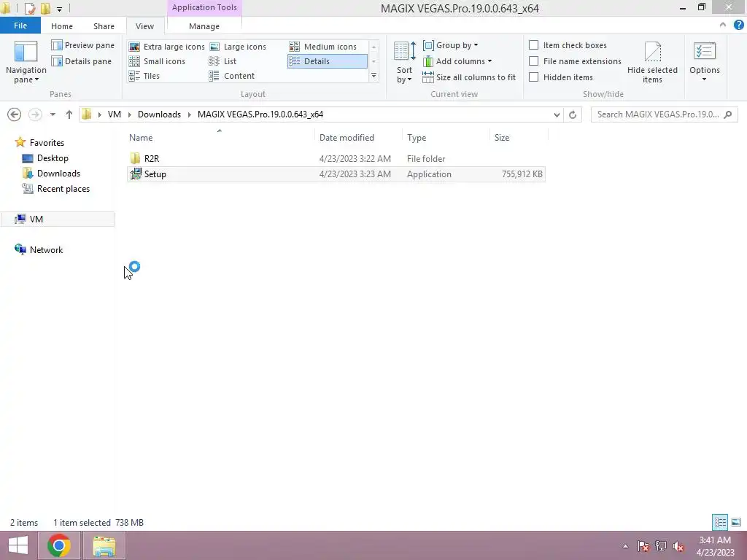Sort by the Size column header
Image resolution: width=747 pixels, height=560 pixels.
pos(502,138)
